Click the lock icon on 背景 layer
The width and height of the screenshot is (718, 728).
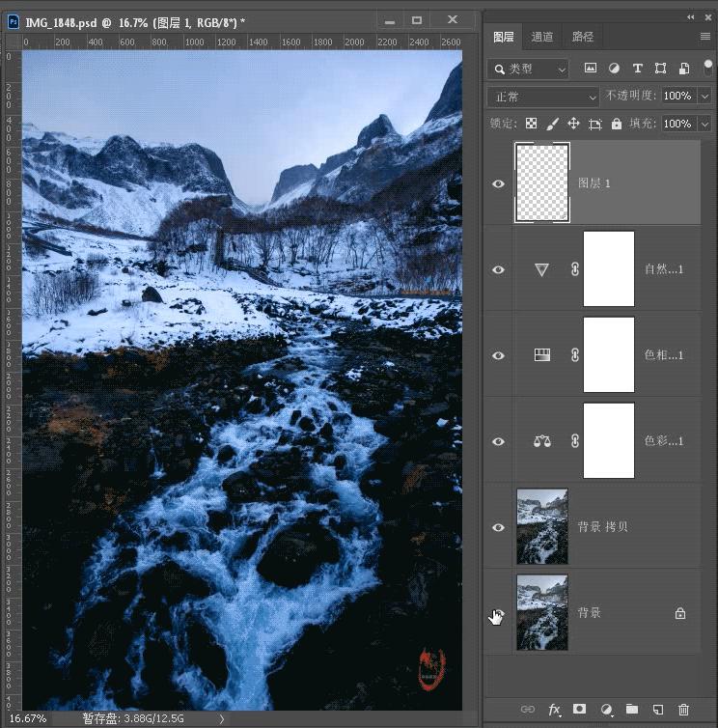click(x=680, y=613)
